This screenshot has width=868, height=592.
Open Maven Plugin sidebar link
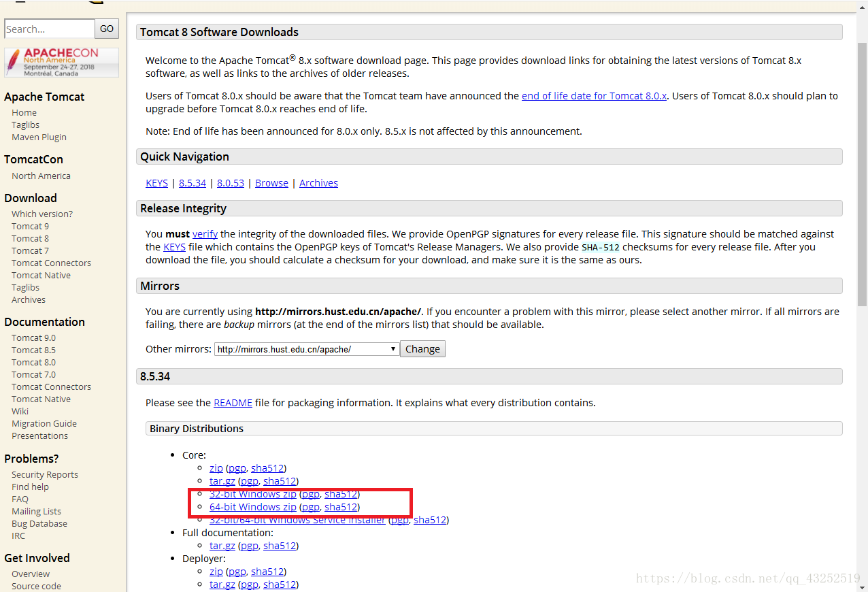tap(39, 137)
